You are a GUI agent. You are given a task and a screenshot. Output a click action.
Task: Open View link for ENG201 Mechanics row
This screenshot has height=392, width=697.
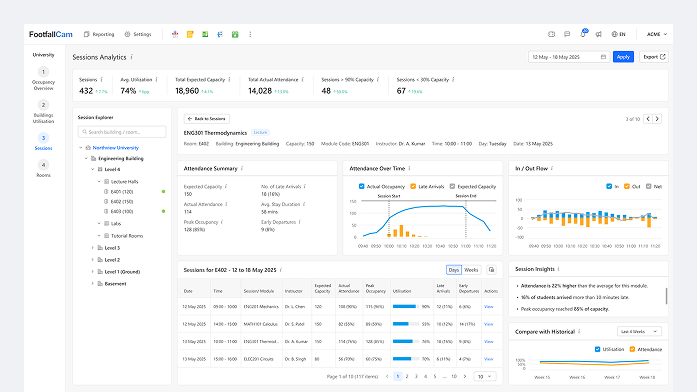[x=489, y=307]
